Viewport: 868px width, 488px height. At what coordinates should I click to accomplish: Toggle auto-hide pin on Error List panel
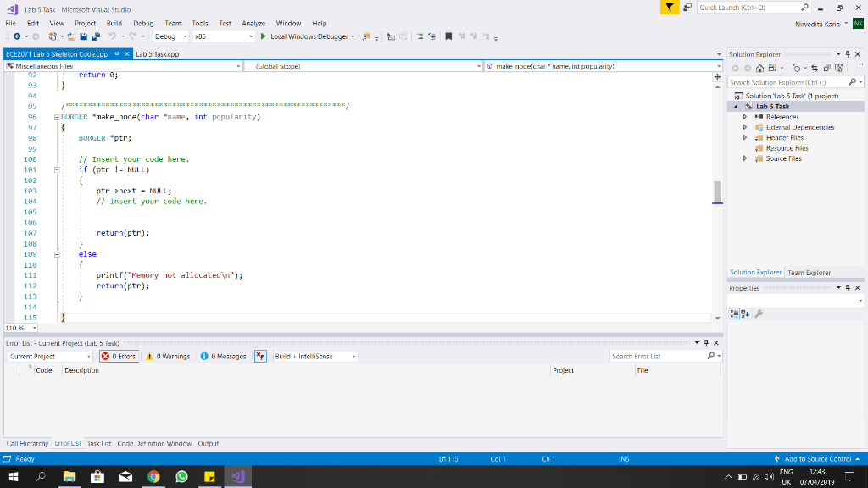point(706,343)
